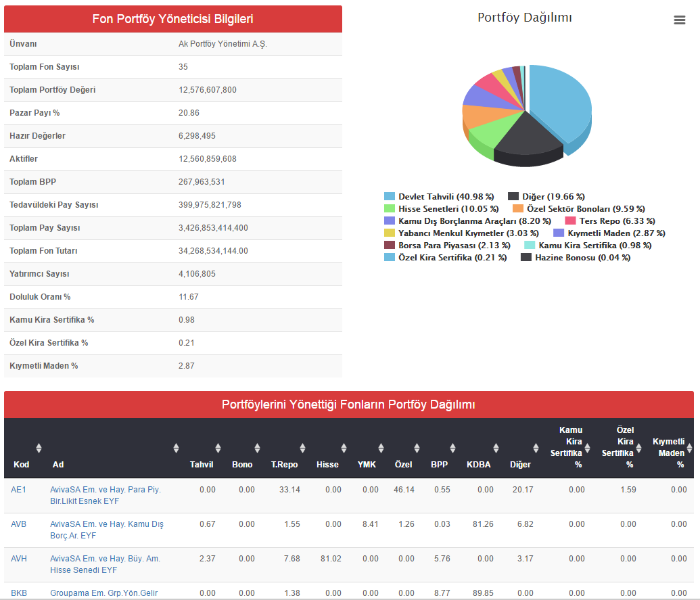Toggle Özel Sektör Bonoları legend item
Viewport: 700px width, 600px height.
[579, 208]
